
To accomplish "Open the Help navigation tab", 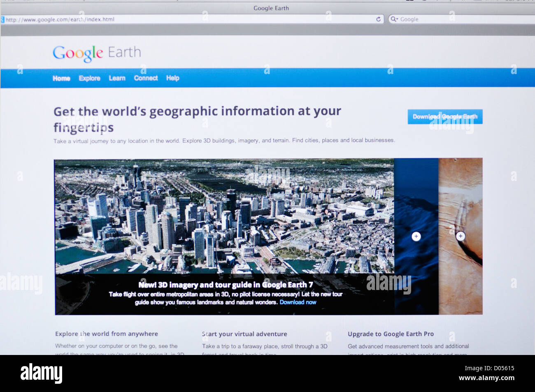I will [x=172, y=78].
